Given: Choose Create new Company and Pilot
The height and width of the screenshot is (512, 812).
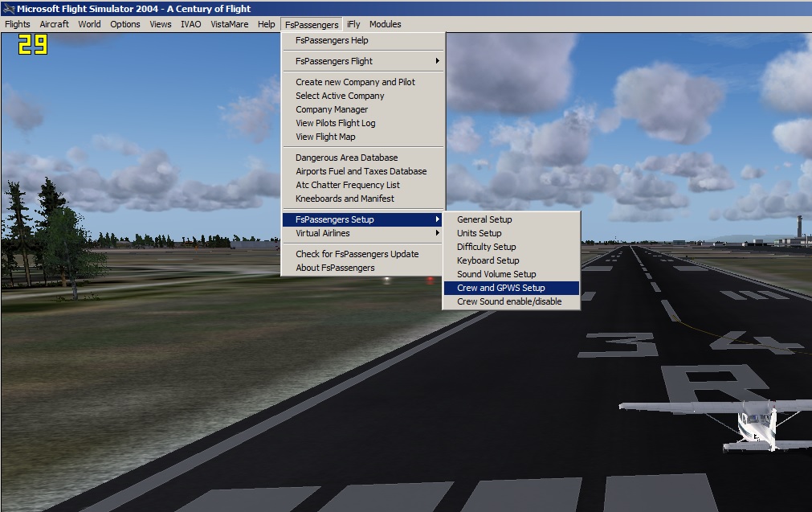Looking at the screenshot, I should pos(364,82).
